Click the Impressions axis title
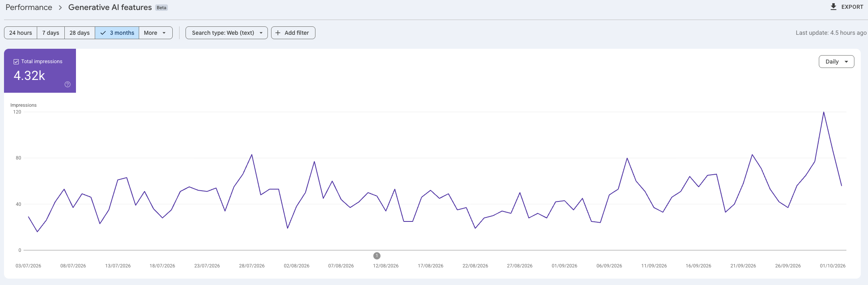Image resolution: width=868 pixels, height=285 pixels. pyautogui.click(x=24, y=105)
